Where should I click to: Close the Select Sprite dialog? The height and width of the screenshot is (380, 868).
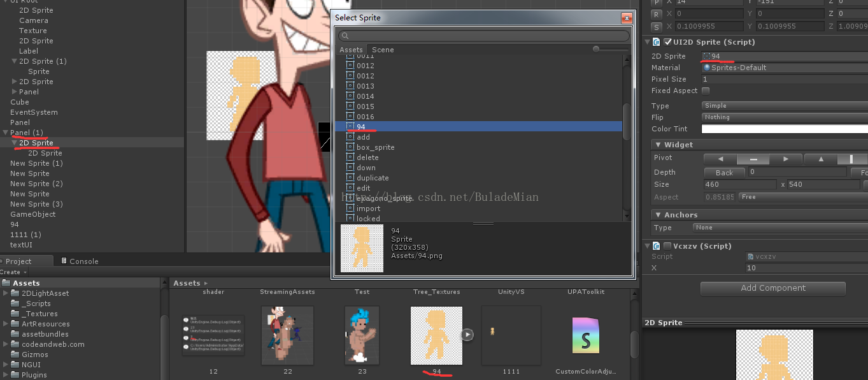pos(627,18)
